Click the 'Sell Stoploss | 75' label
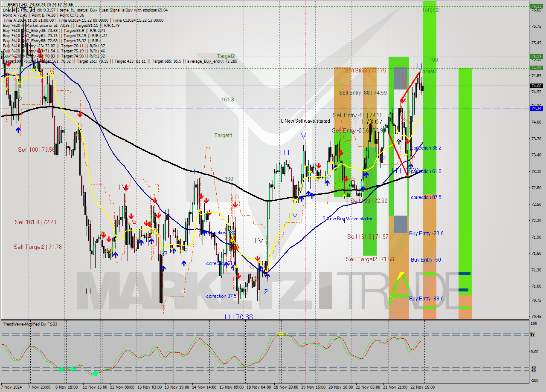546x392 pixels. (x=366, y=70)
